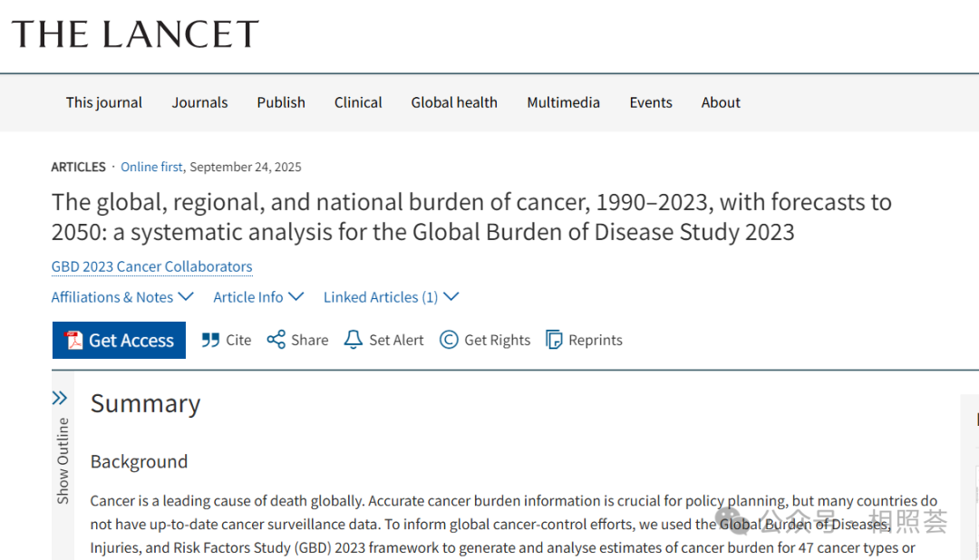
Task: Click The Lancet logo
Action: coord(135,34)
